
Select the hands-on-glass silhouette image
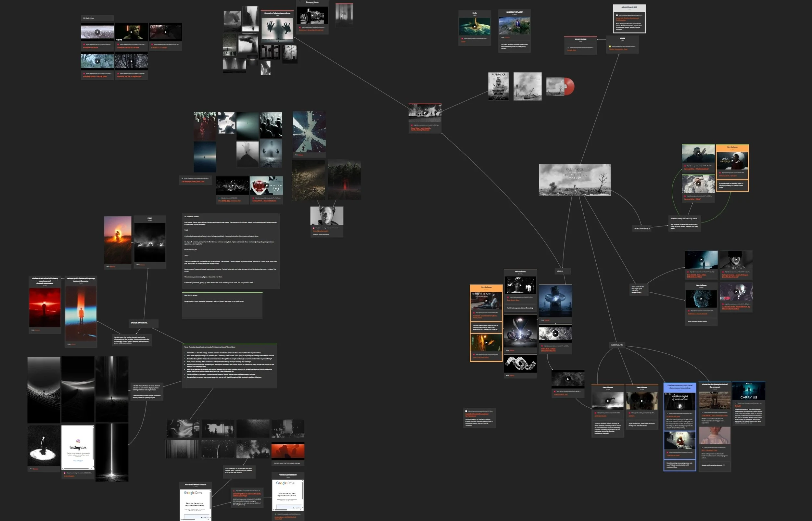click(277, 30)
